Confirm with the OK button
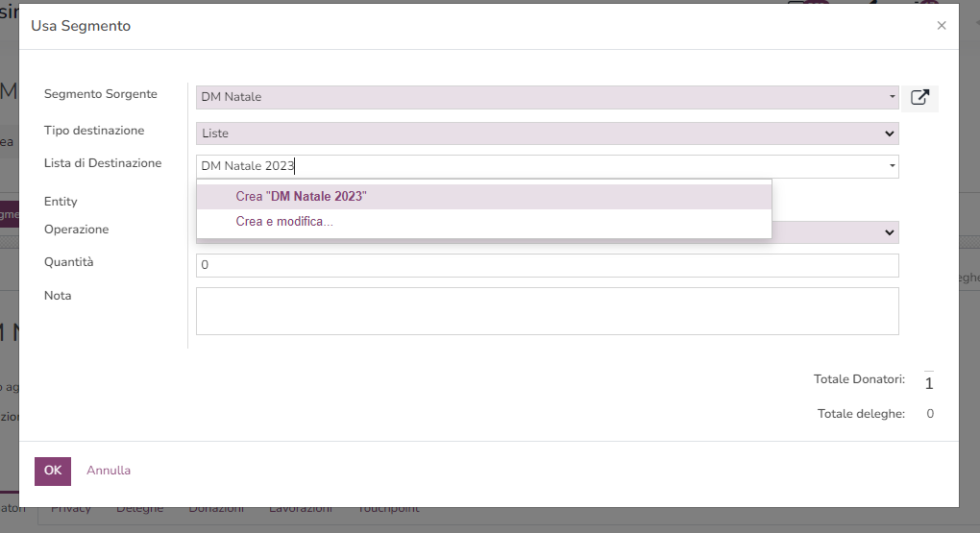This screenshot has height=533, width=980. tap(53, 472)
